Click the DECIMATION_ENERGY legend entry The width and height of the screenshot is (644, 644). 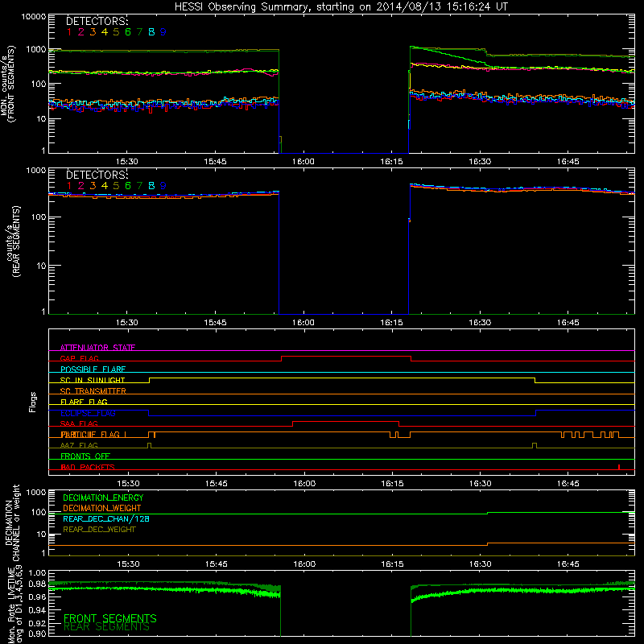[103, 497]
